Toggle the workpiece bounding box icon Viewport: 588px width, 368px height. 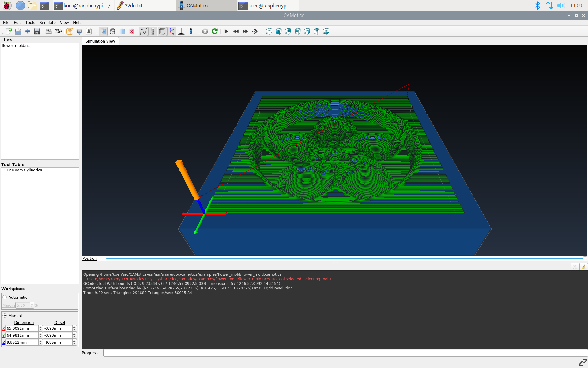[162, 31]
